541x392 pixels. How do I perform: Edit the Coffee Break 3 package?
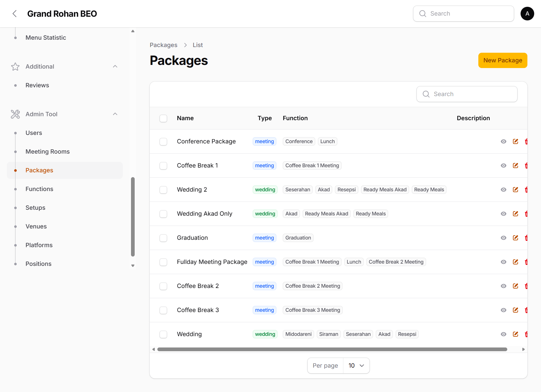click(x=515, y=310)
